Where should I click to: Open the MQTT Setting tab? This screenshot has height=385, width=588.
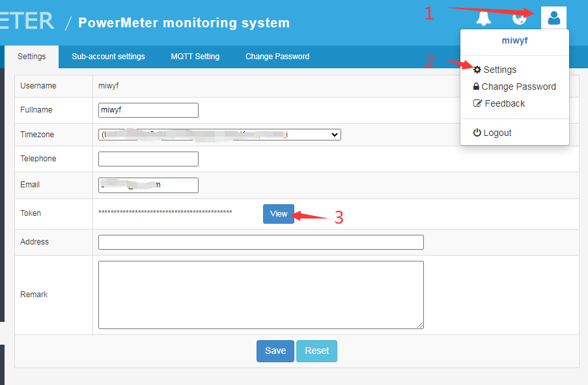(x=195, y=57)
